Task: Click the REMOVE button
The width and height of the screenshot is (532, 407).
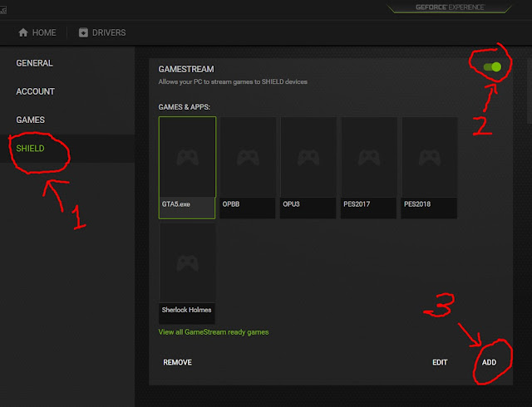Action: (177, 363)
